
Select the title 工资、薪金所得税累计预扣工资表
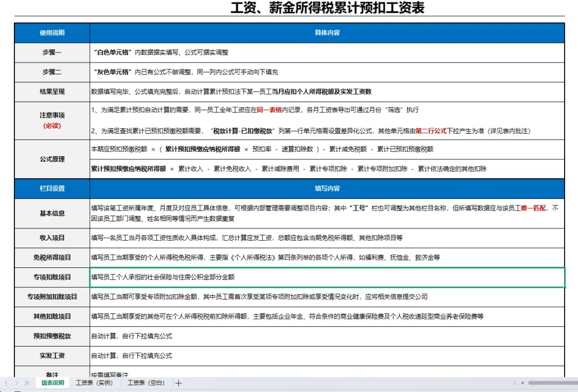click(x=328, y=7)
